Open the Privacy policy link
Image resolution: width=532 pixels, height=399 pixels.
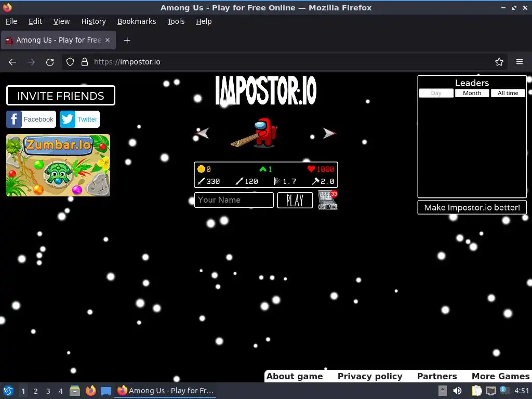(x=370, y=376)
